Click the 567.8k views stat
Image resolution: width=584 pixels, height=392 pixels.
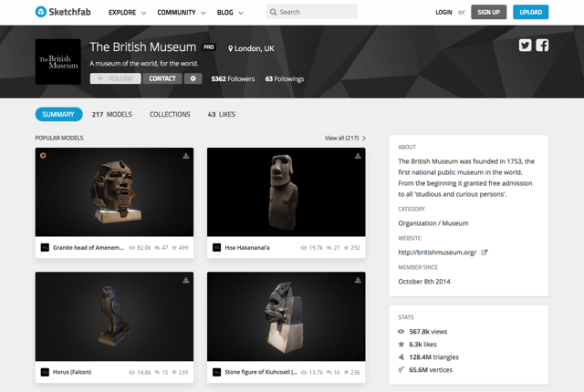coord(428,332)
